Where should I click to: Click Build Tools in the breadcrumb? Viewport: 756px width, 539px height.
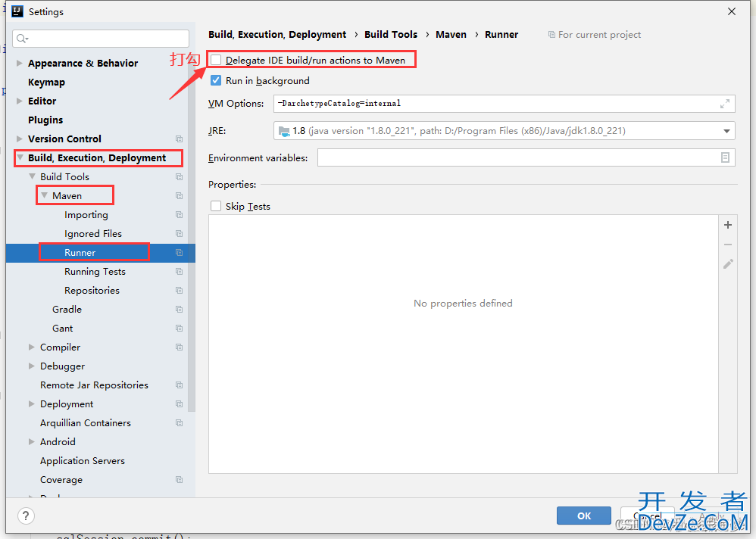[391, 35]
